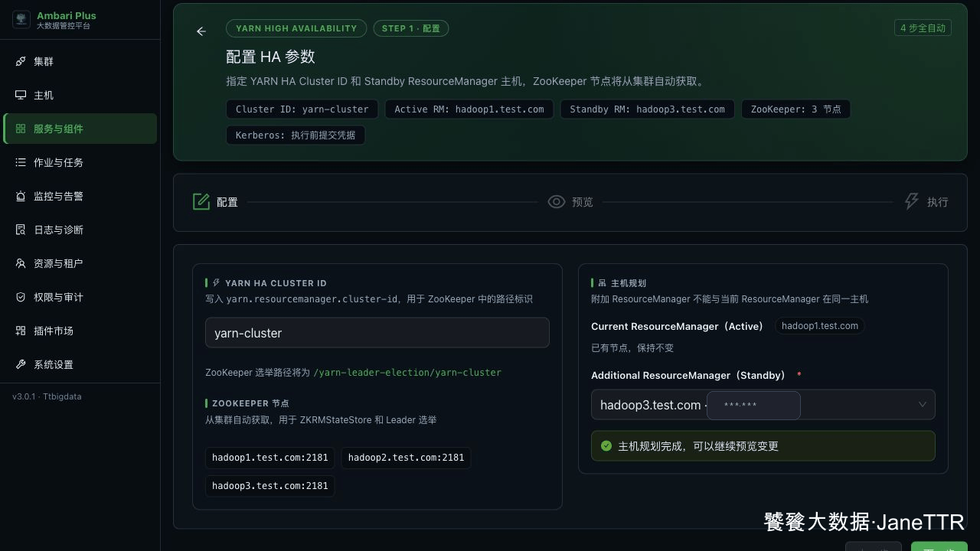Click the 插件市场 icon
Screen dimensions: 980x551
(21, 331)
